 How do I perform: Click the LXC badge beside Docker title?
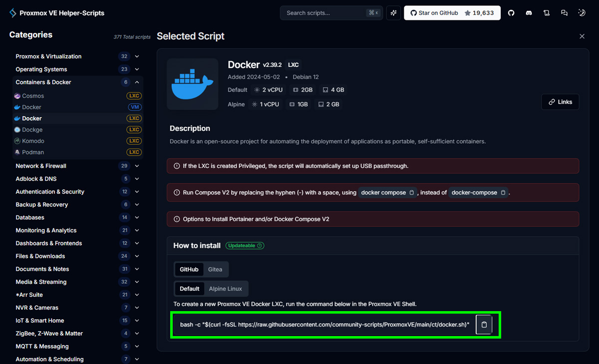click(x=294, y=65)
